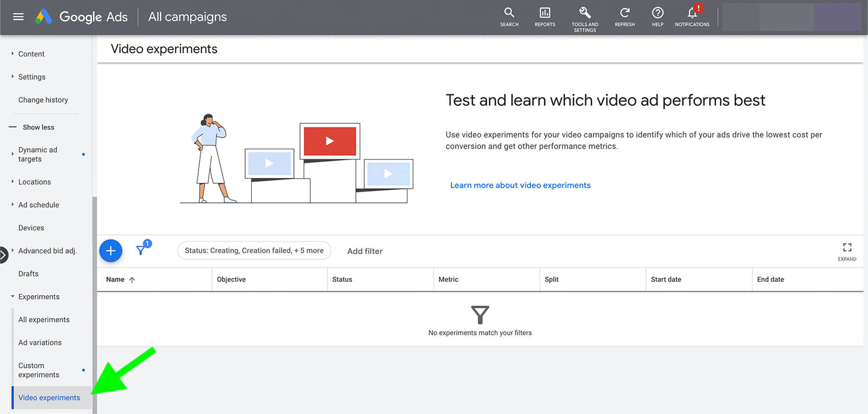The image size is (868, 414).
Task: Click the Status column header
Action: point(342,279)
